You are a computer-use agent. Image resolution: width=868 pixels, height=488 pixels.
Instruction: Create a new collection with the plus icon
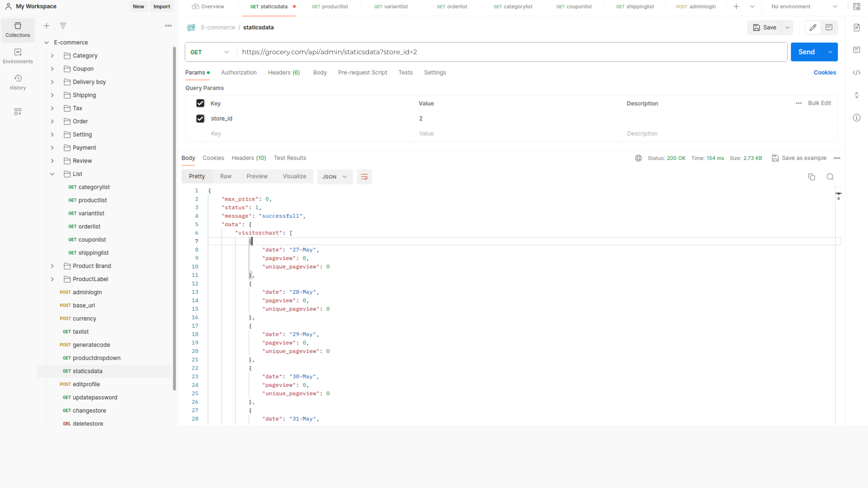coord(47,26)
